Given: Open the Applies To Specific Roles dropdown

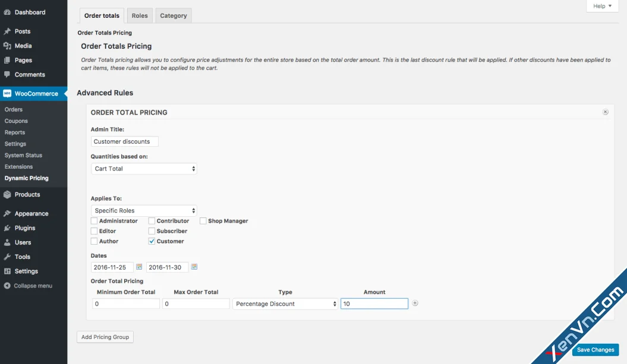Looking at the screenshot, I should (144, 211).
